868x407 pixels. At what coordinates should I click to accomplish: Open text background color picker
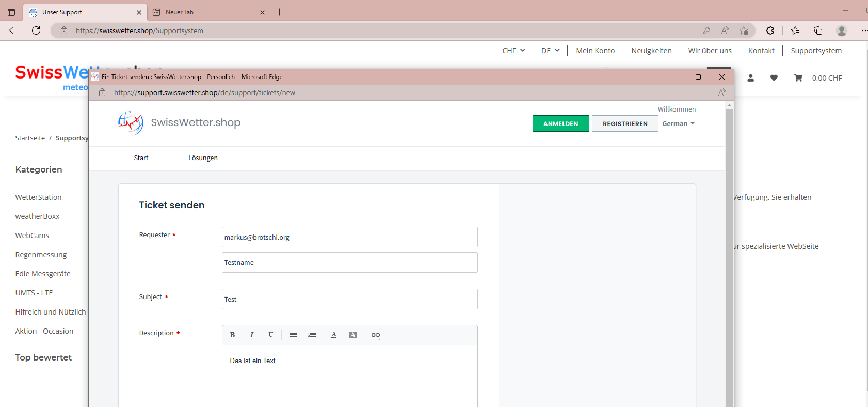353,335
